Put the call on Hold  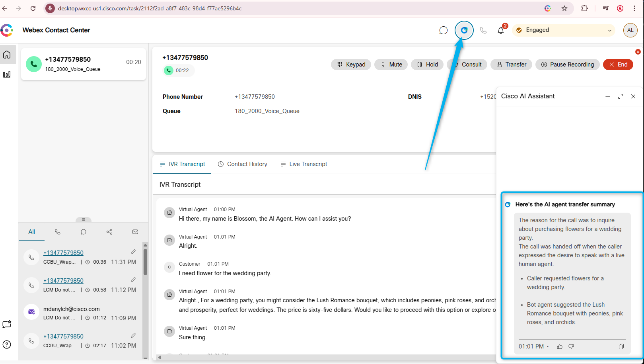[427, 65]
